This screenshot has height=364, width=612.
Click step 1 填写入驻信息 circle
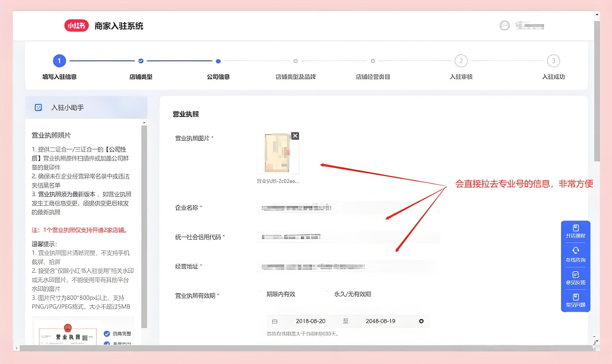59,61
